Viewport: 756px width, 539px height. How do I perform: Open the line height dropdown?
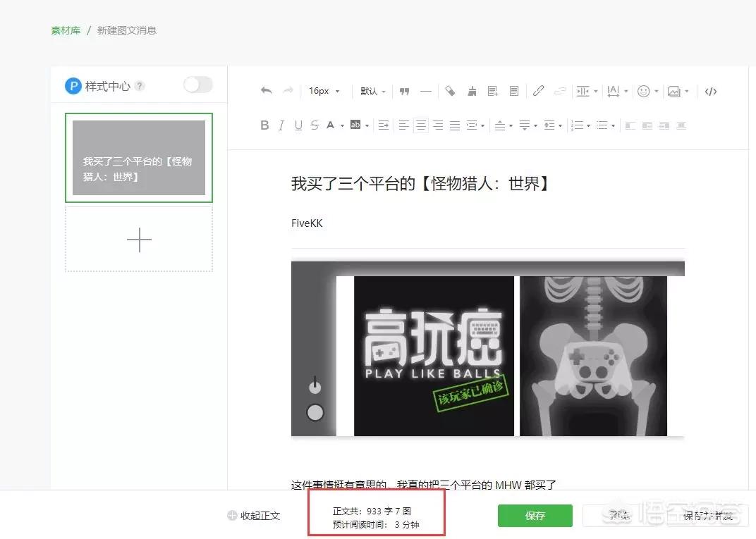pos(553,125)
